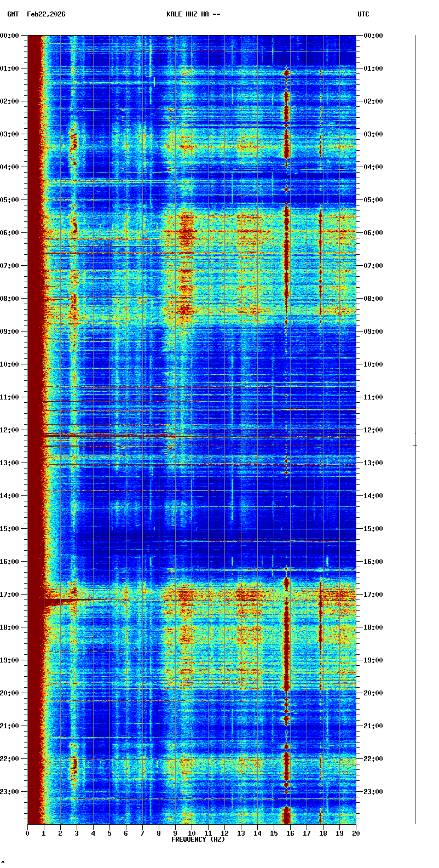Click the 03:00 label on right time axis

coord(372,134)
